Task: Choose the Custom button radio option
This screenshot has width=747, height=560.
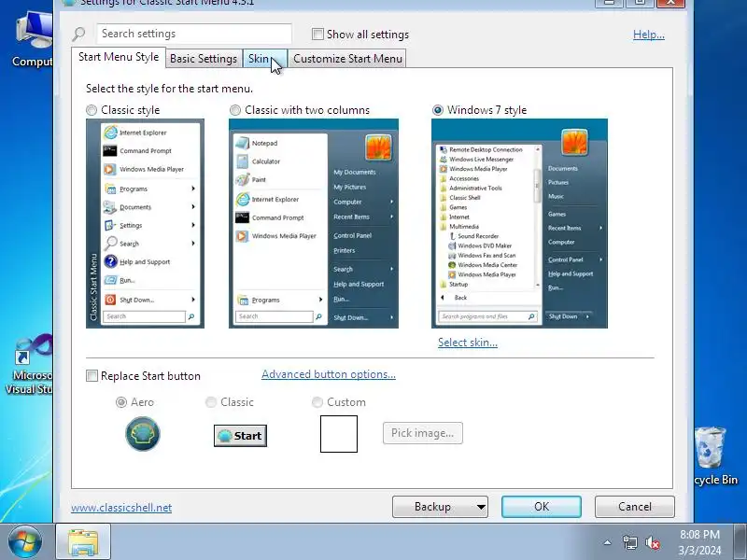Action: tap(317, 402)
